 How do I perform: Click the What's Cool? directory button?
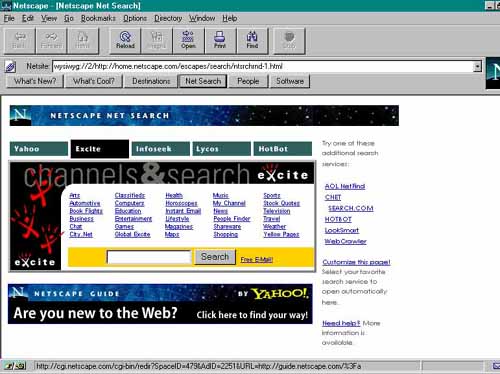point(94,81)
